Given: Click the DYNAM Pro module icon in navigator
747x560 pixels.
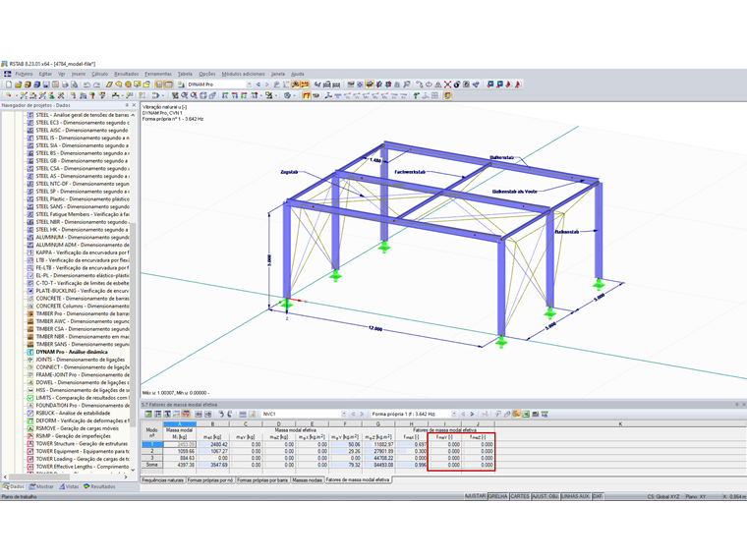Looking at the screenshot, I should click(30, 352).
